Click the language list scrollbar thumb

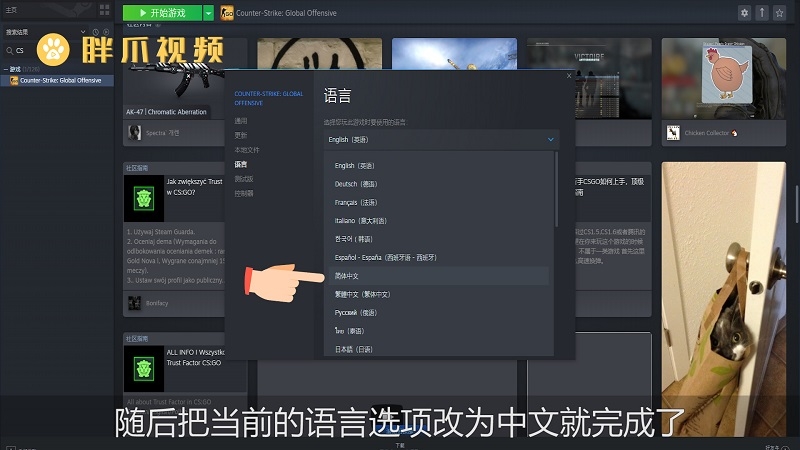point(556,189)
